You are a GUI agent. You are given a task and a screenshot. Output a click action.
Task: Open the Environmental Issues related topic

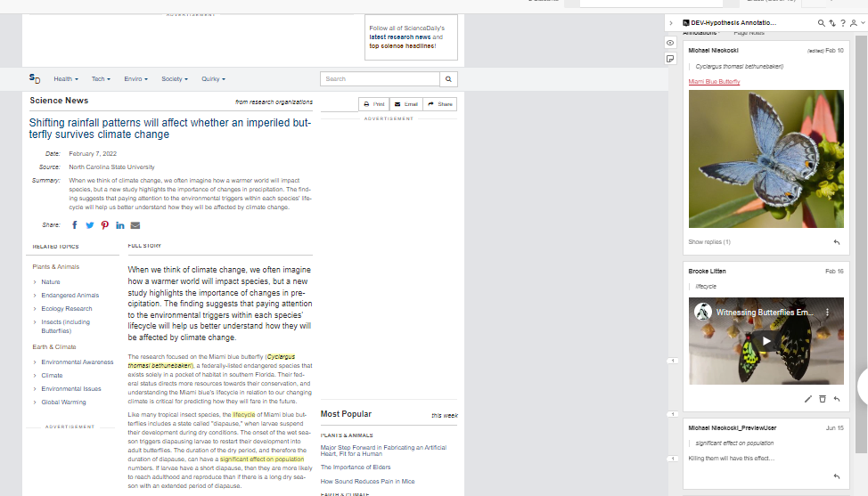71,389
